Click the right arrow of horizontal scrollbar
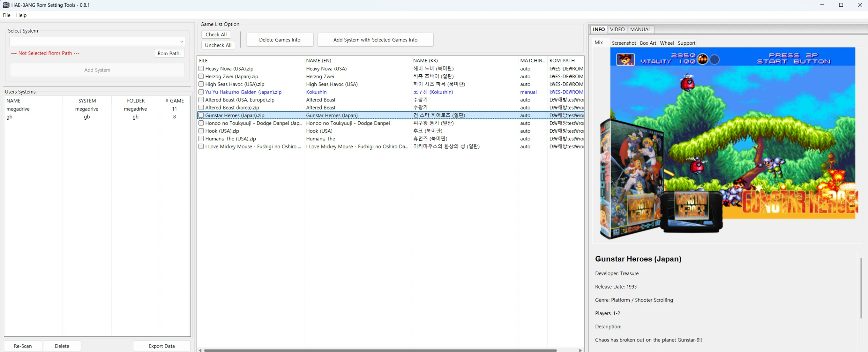The image size is (868, 352). (580, 350)
